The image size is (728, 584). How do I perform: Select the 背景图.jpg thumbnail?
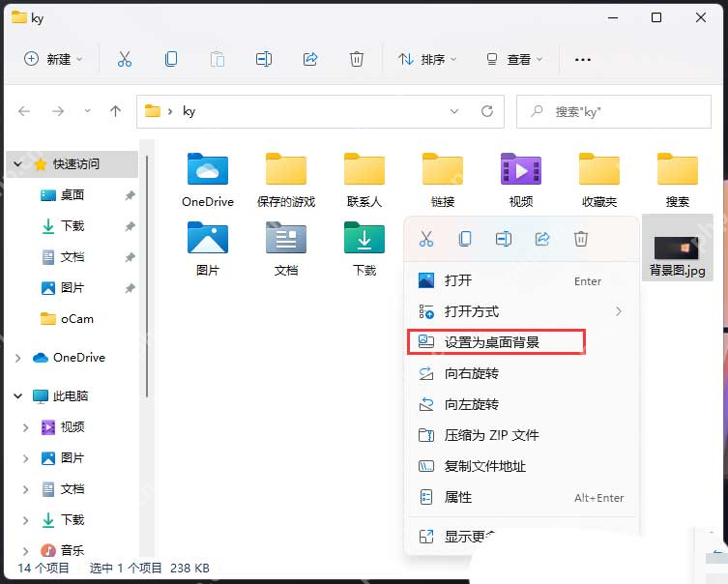pyautogui.click(x=678, y=248)
